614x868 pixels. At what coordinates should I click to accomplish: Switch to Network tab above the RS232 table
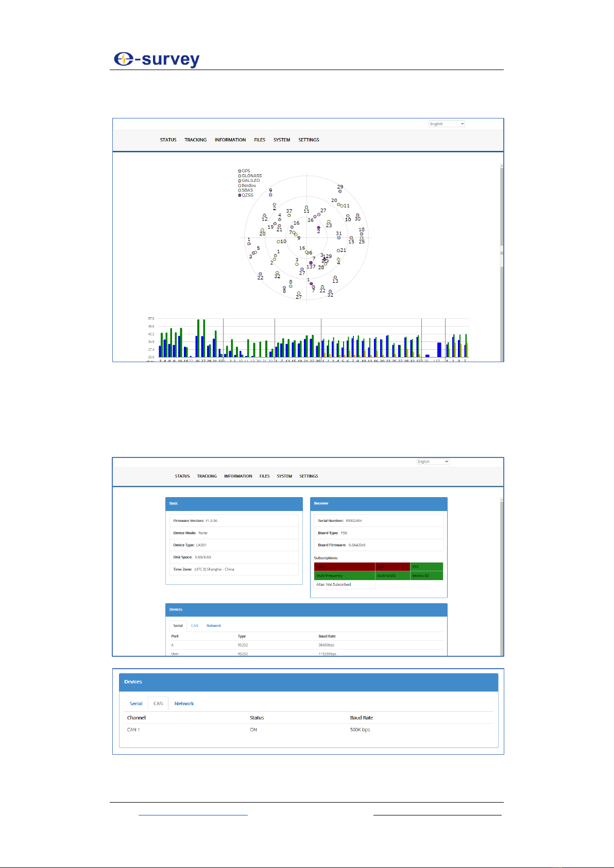tap(214, 626)
